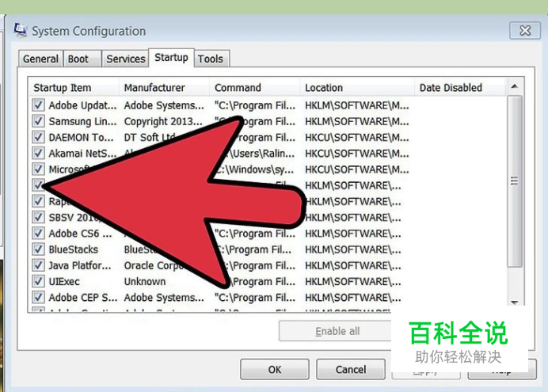Click HKLM location cell of Samsung row

(357, 121)
